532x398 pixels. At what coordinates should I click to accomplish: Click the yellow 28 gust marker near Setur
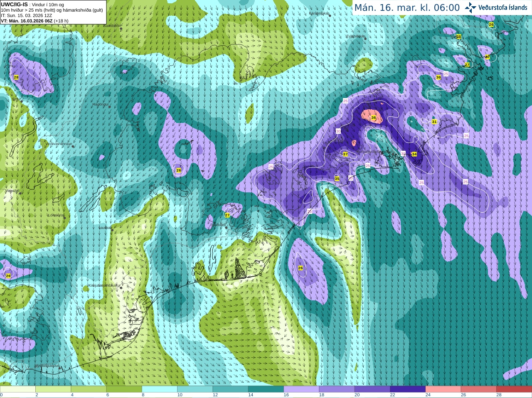(16, 77)
